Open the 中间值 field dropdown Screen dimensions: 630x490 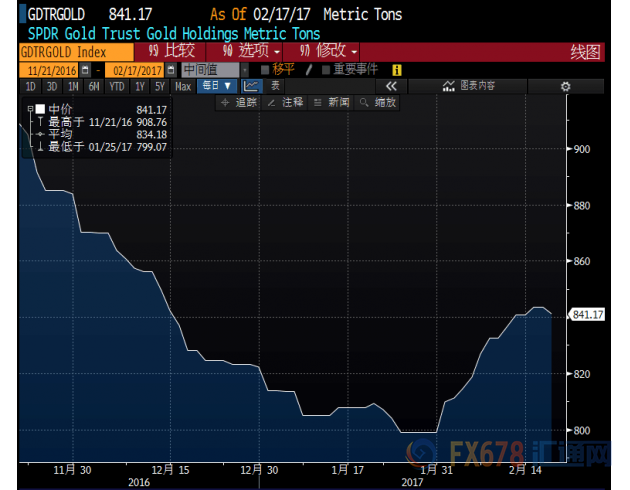tap(245, 70)
